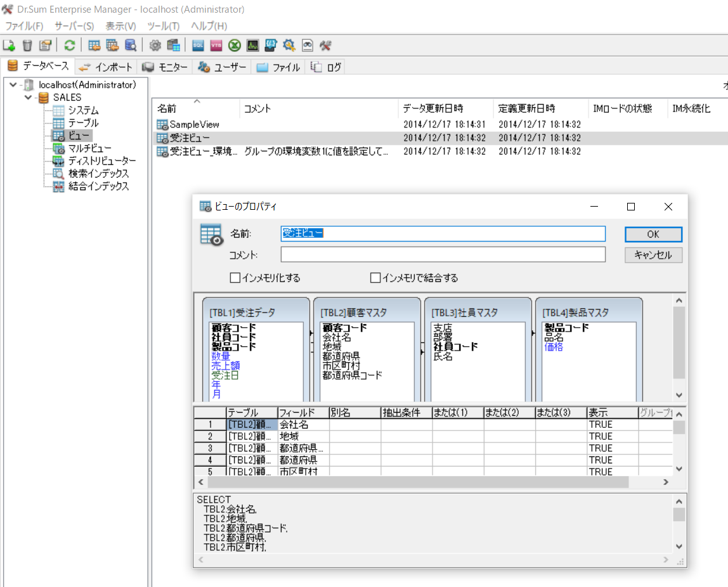Cancel the view properties dialog
The height and width of the screenshot is (587, 728).
pos(653,255)
